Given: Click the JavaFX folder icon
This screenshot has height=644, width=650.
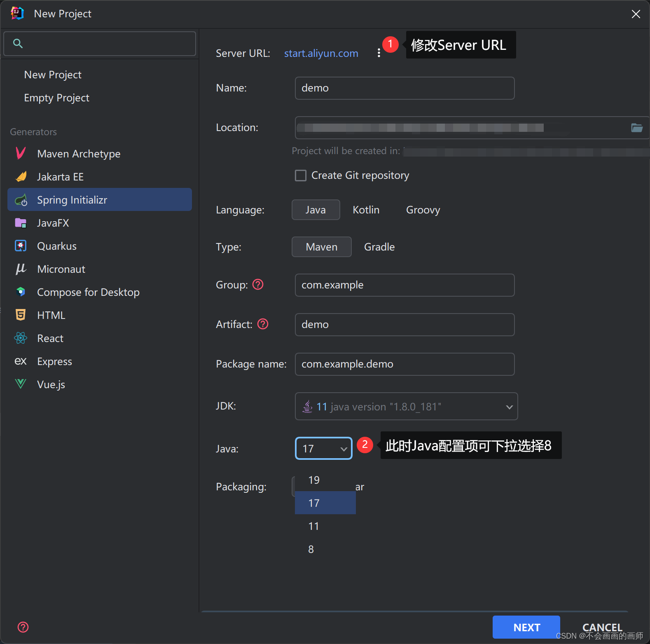Looking at the screenshot, I should pos(21,223).
